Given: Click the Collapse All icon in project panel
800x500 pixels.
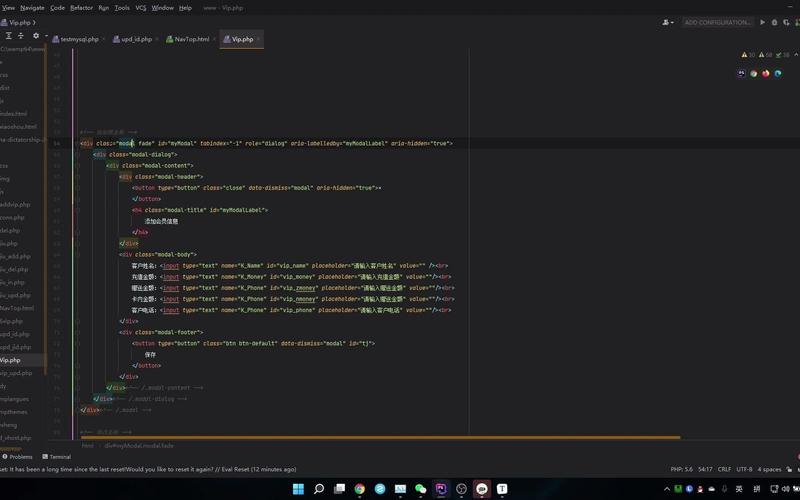Looking at the screenshot, I should click(x=21, y=36).
